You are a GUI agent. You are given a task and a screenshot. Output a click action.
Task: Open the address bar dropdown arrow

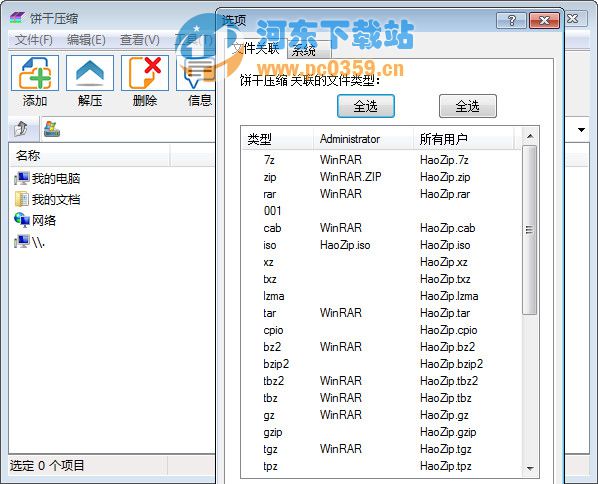(581, 130)
